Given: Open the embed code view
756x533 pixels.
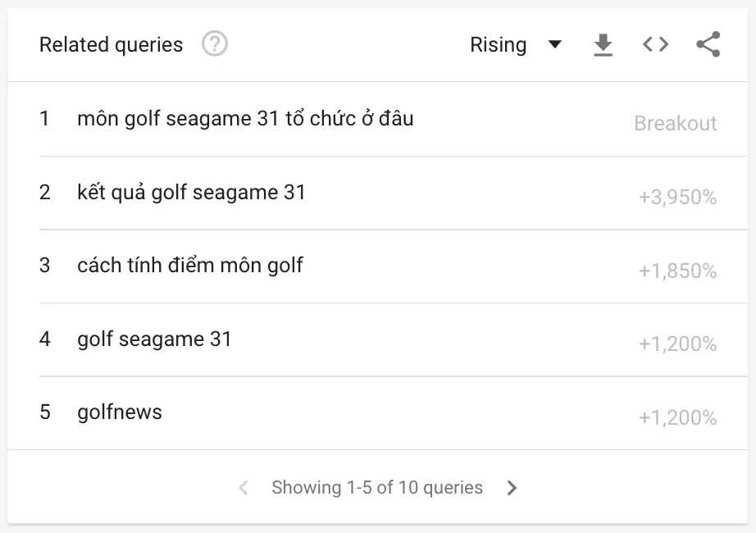Looking at the screenshot, I should pos(654,44).
